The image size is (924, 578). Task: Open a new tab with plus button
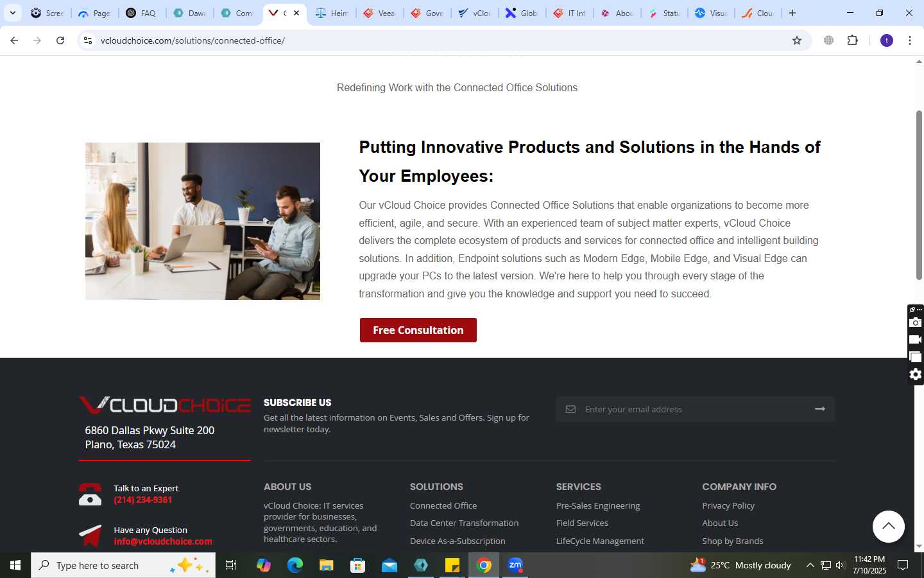click(x=792, y=13)
